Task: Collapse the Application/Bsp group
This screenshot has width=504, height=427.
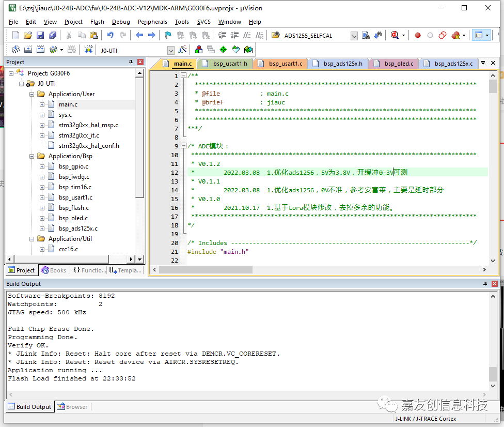Action: pyautogui.click(x=32, y=157)
